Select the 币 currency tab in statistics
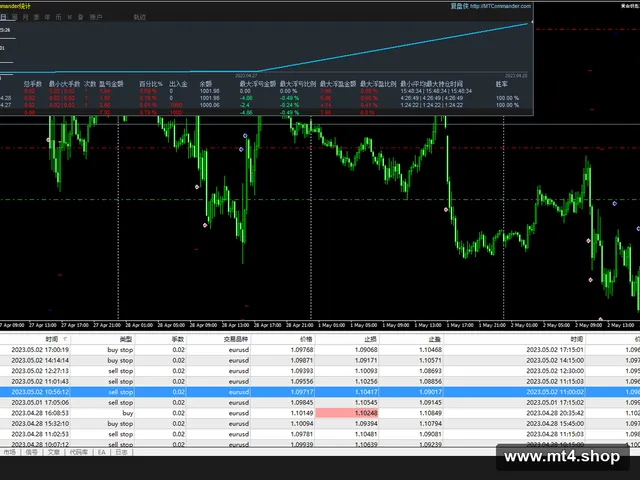The width and height of the screenshot is (640, 480). (58, 17)
